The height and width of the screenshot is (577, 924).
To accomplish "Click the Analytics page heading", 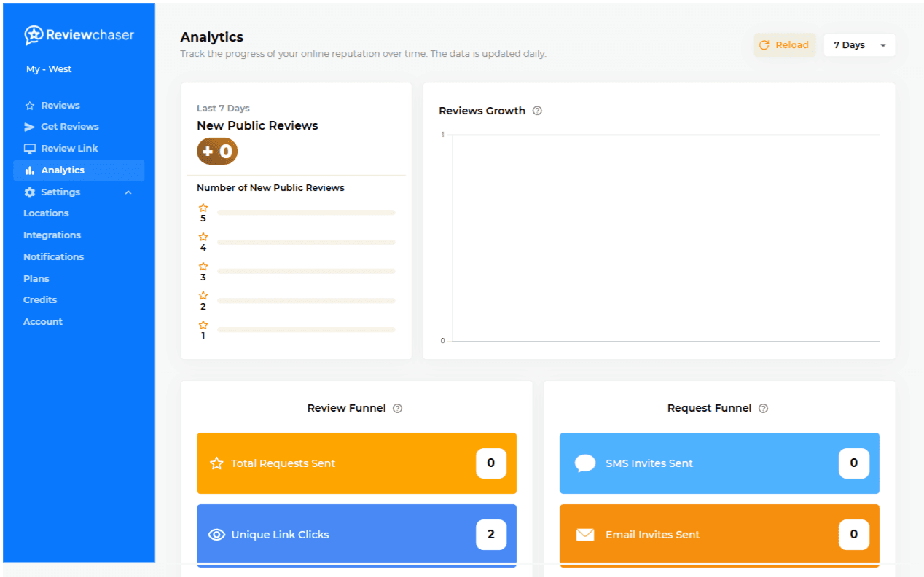I will click(x=212, y=37).
